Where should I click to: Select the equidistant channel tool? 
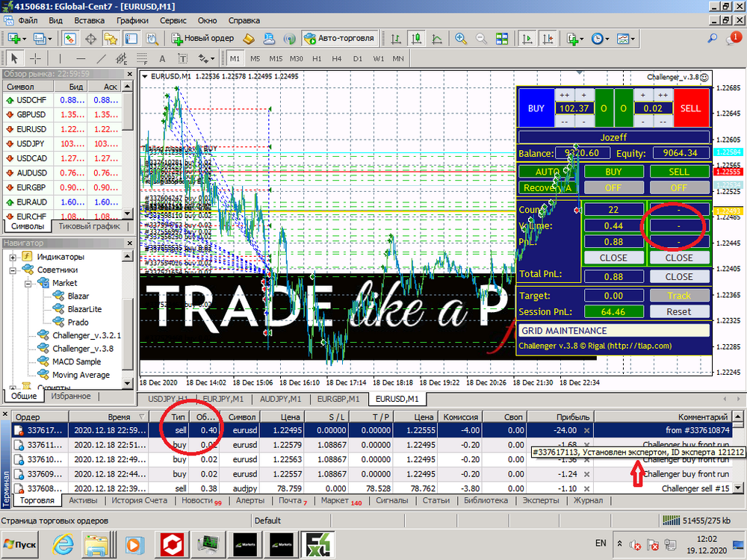pos(122,58)
